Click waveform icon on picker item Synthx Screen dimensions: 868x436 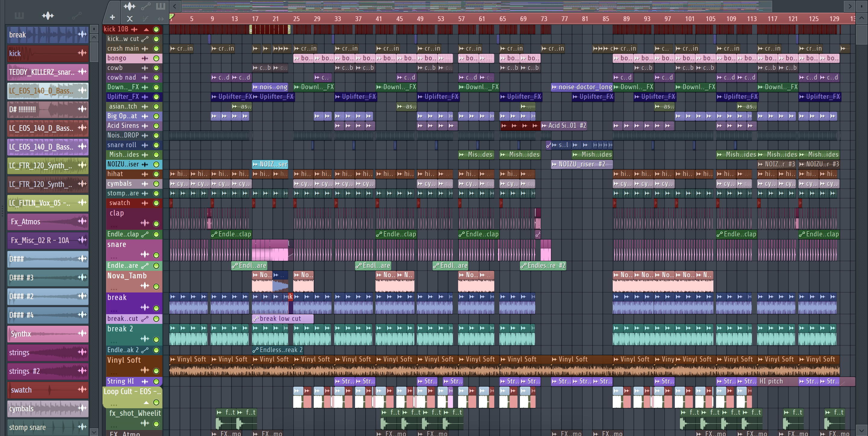click(x=82, y=333)
